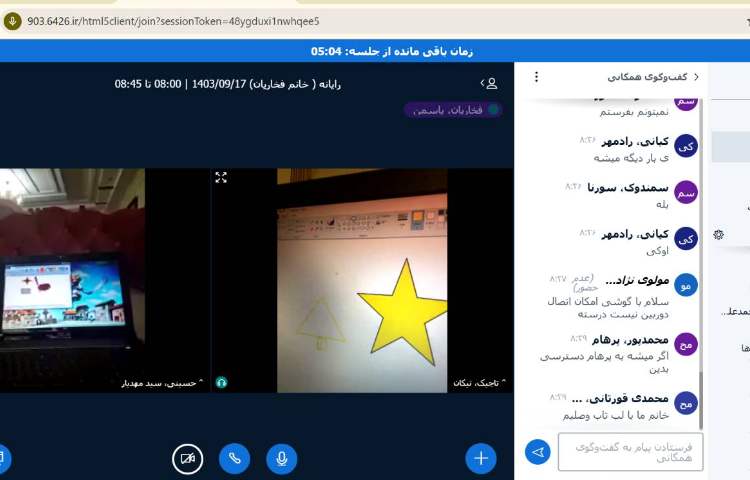This screenshot has height=480, width=750.
Task: Click the talking indicator فخاریان، یاسمن
Action: tap(452, 110)
